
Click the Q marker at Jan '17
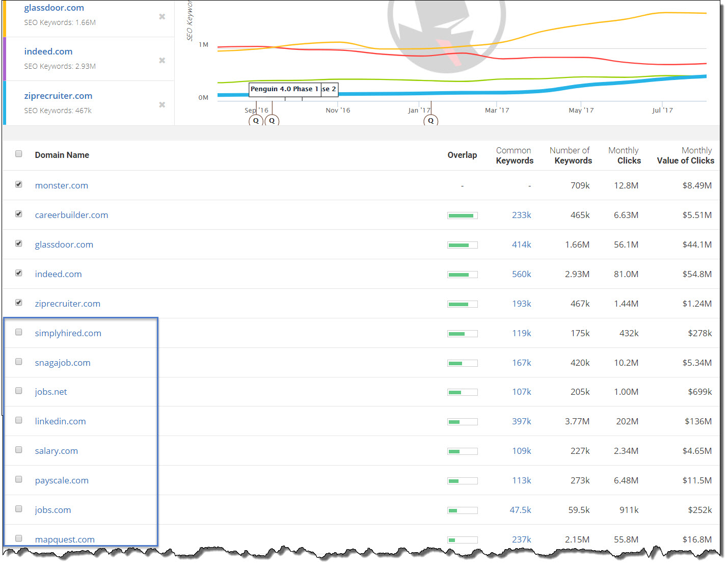tap(431, 121)
